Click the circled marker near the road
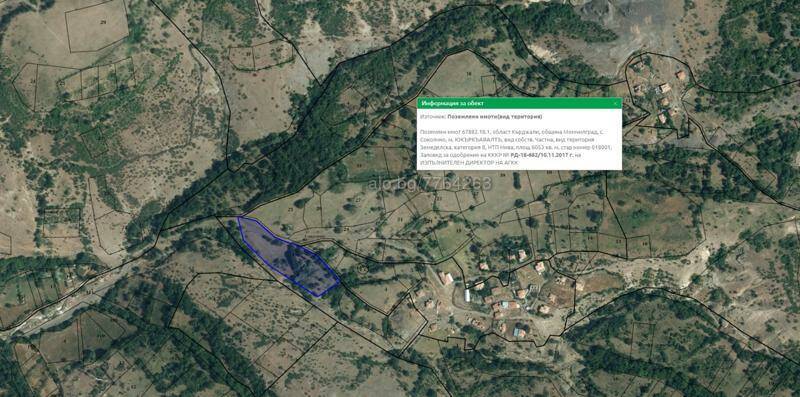 363,267
